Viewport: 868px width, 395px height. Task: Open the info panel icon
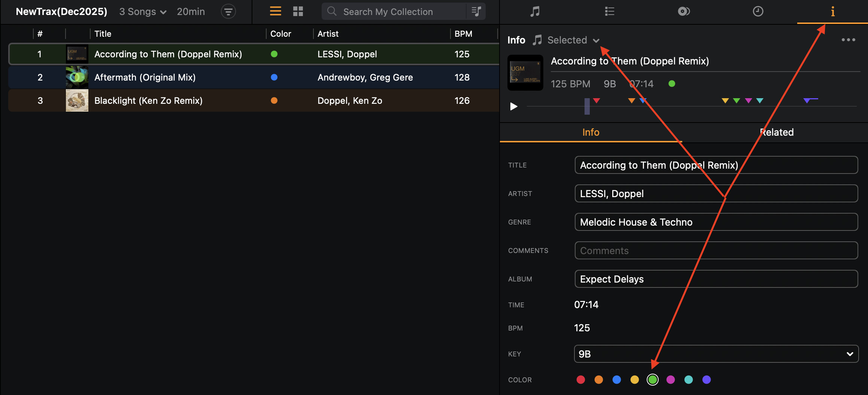point(832,12)
